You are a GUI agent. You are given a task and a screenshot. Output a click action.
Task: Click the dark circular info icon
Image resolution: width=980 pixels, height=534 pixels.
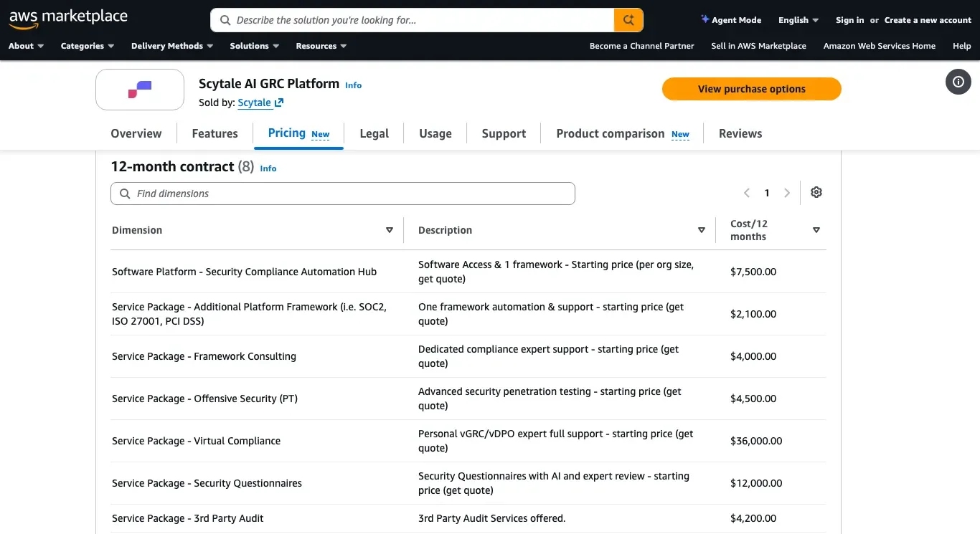[x=958, y=82]
